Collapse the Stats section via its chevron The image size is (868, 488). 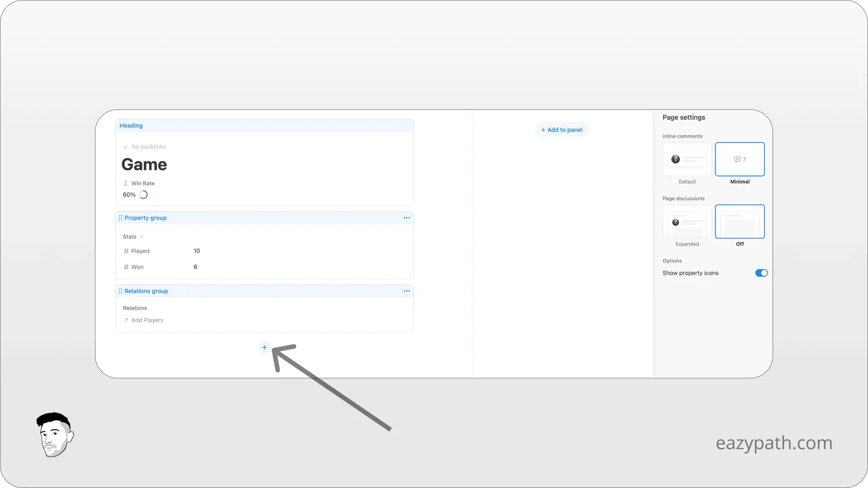pos(141,236)
